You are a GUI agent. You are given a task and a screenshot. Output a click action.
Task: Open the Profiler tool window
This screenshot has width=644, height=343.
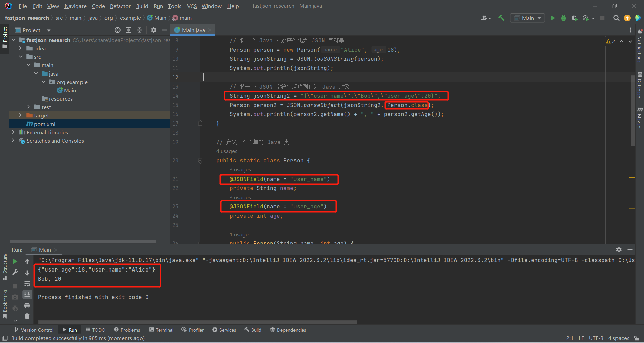[193, 330]
